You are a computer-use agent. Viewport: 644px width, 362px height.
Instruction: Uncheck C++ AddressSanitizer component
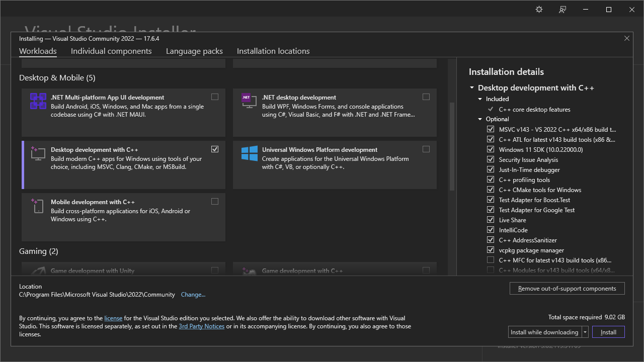491,240
